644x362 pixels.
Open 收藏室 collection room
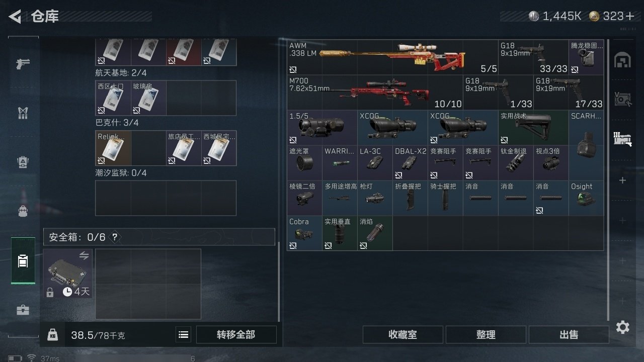coord(403,335)
